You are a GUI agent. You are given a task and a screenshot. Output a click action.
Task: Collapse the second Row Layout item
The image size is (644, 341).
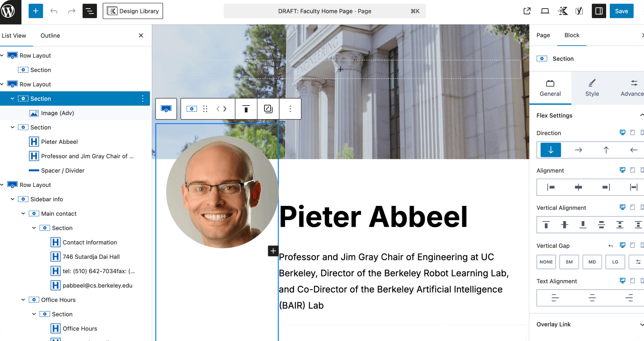tap(2, 84)
